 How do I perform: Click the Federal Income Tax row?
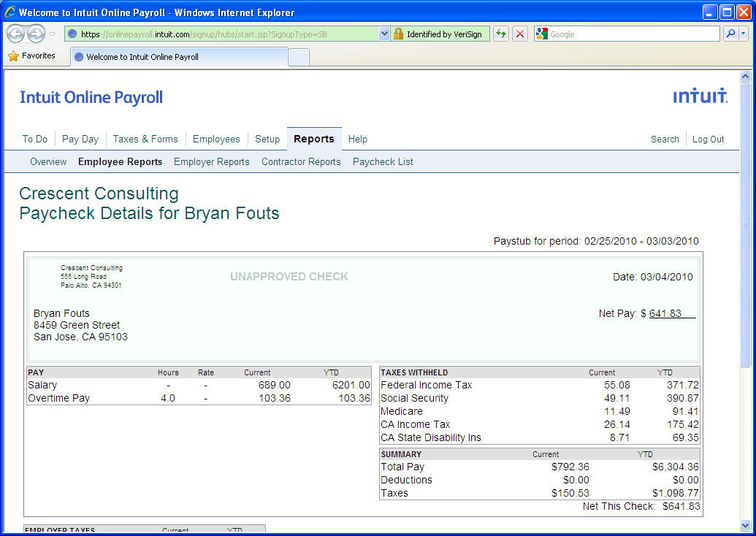coord(540,385)
